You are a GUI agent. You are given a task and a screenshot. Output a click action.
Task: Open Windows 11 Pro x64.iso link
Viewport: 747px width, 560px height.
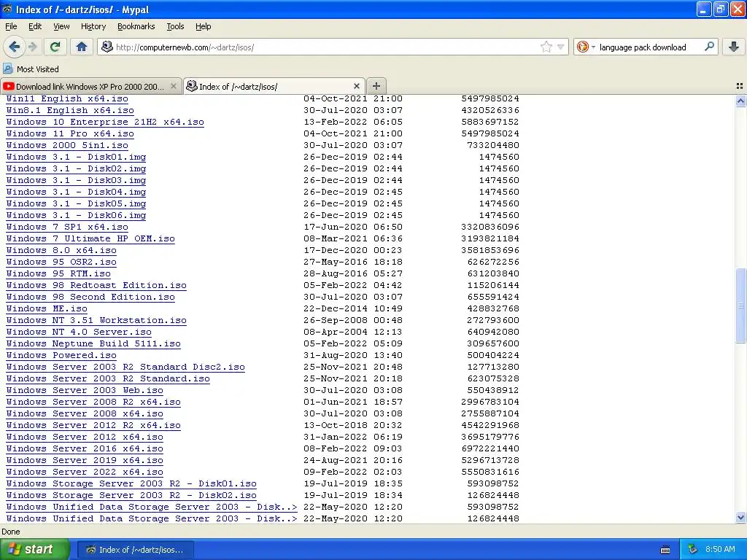pos(70,133)
